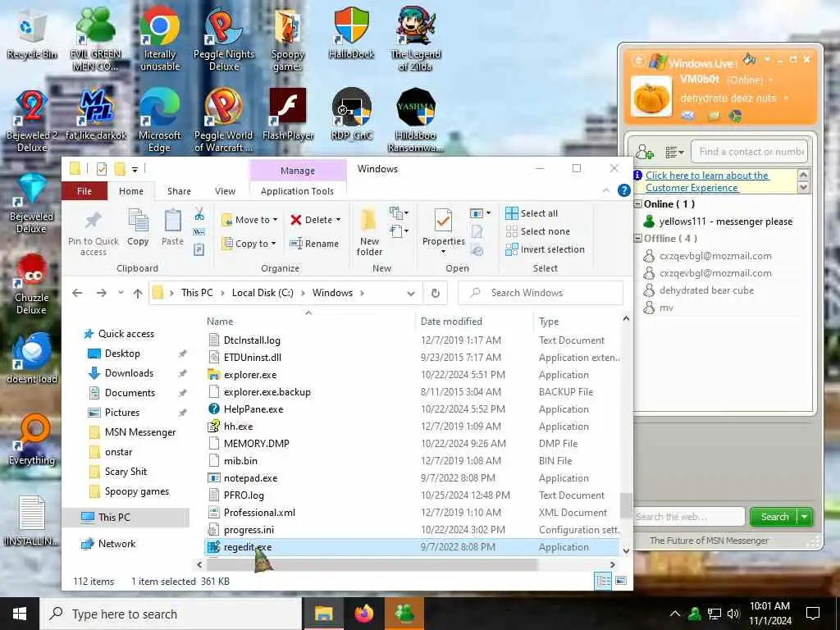
Task: Select the Peggle Nights Deluxe desktop icon
Action: (224, 39)
